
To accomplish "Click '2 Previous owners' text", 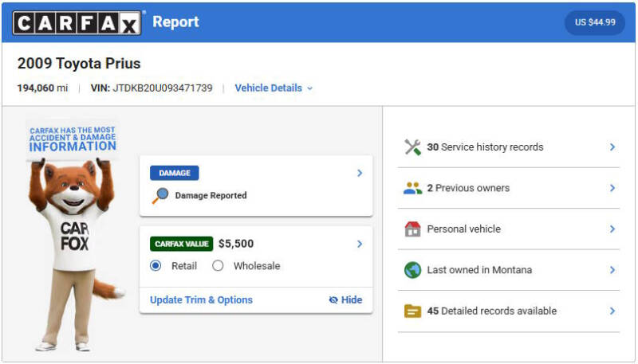I will coord(468,188).
